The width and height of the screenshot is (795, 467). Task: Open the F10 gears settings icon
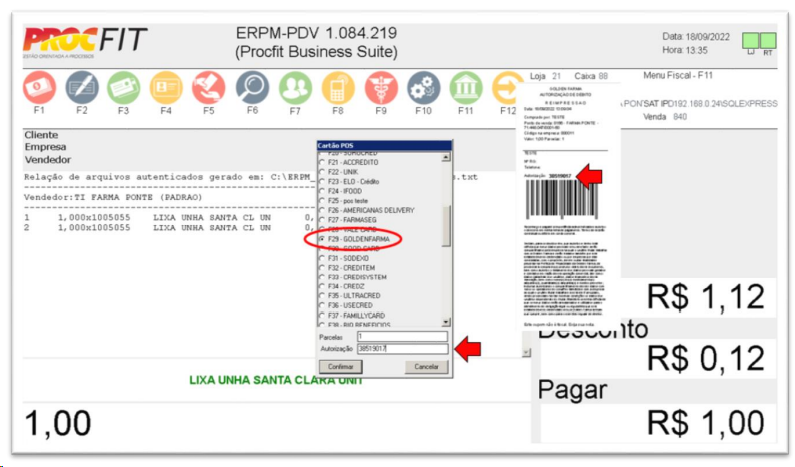[423, 88]
